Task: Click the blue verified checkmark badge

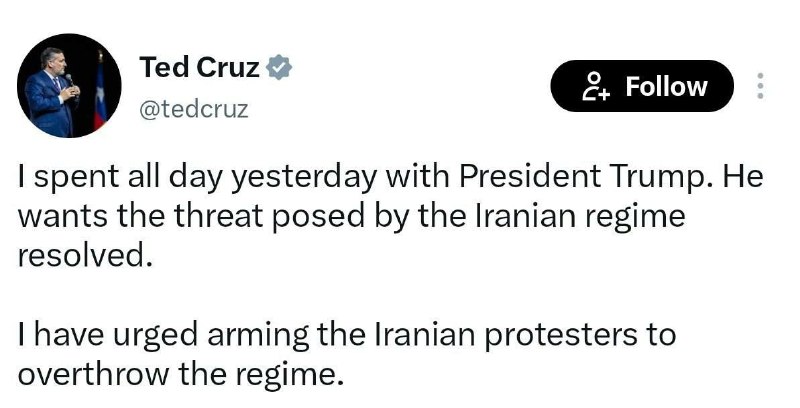Action: (x=279, y=68)
